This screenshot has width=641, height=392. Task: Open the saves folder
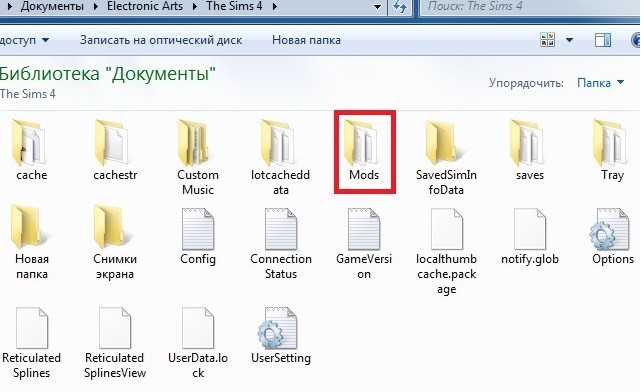(530, 150)
